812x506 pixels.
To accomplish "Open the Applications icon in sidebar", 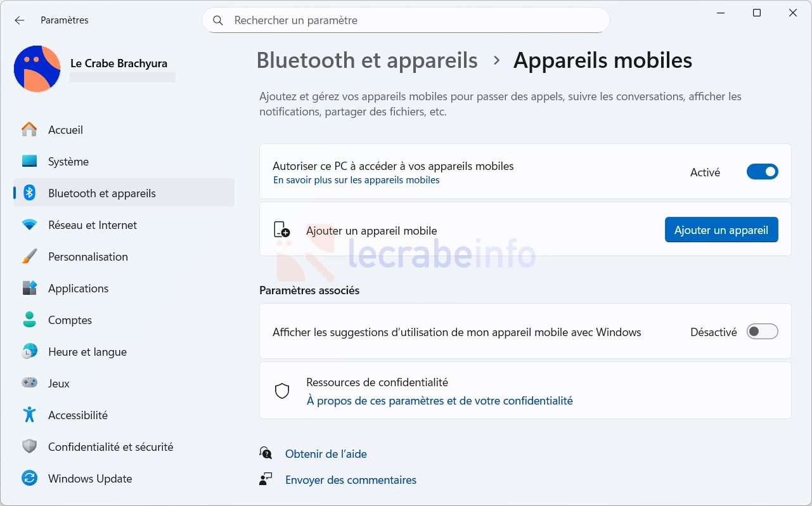I will [x=29, y=289].
